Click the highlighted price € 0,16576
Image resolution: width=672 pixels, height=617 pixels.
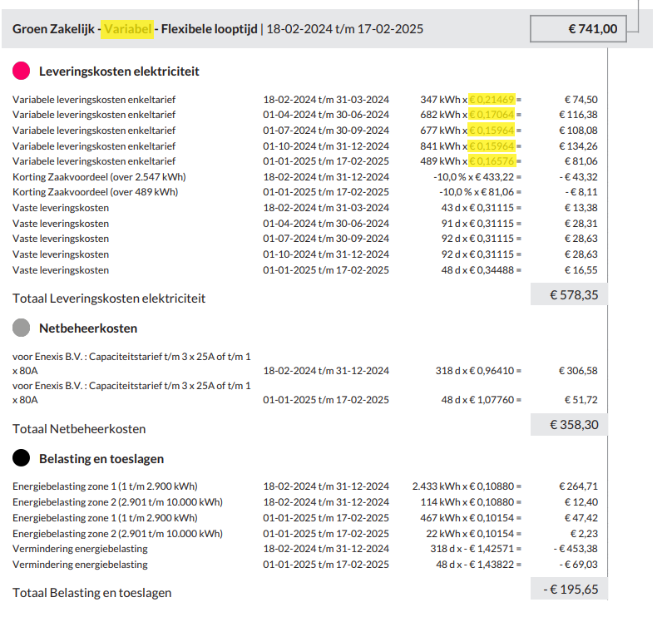pos(494,161)
